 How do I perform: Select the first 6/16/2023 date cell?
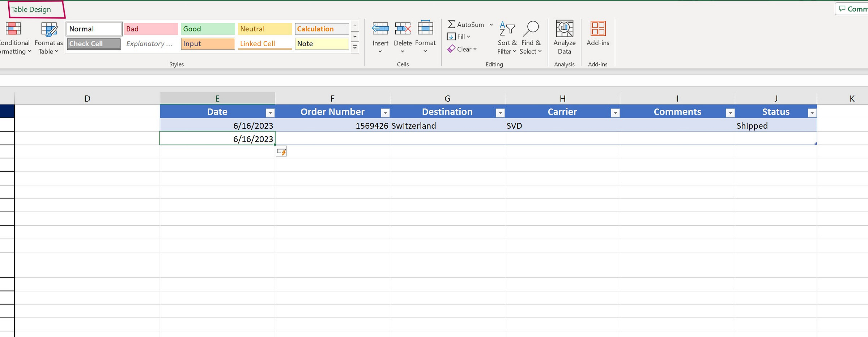point(217,125)
